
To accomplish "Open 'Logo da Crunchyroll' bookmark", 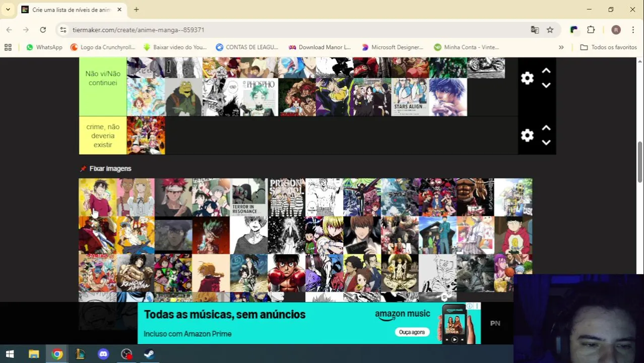I will [x=103, y=47].
